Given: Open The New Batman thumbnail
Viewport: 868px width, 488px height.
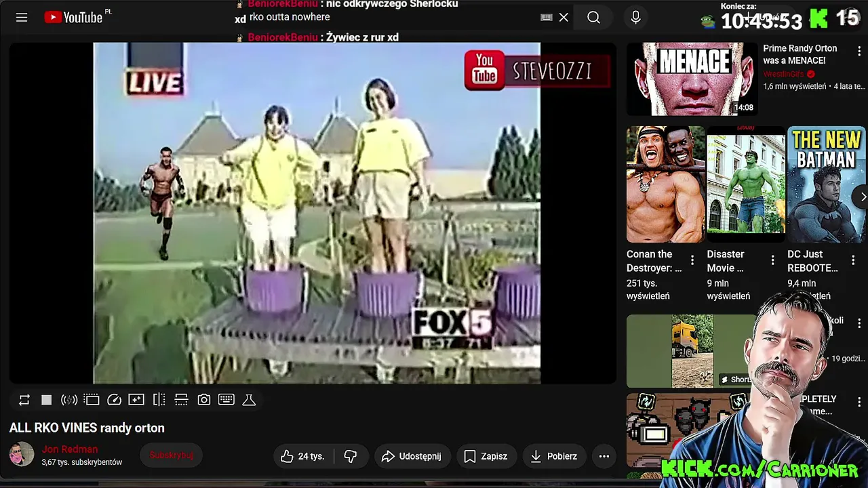Looking at the screenshot, I should tap(827, 184).
